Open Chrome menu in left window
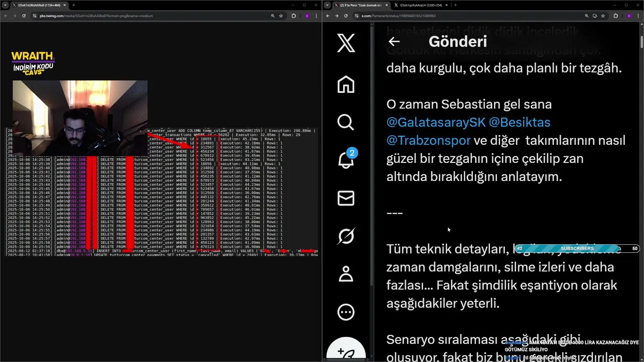 (x=316, y=16)
